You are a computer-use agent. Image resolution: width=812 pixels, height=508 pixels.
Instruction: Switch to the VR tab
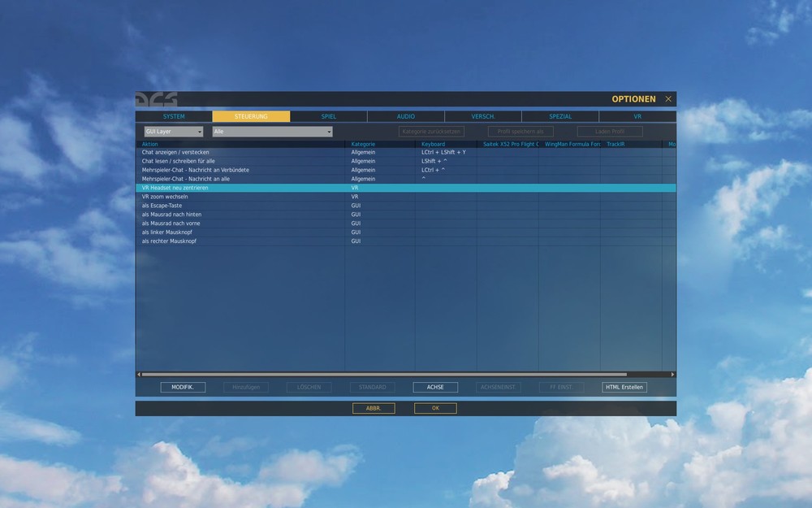point(637,116)
